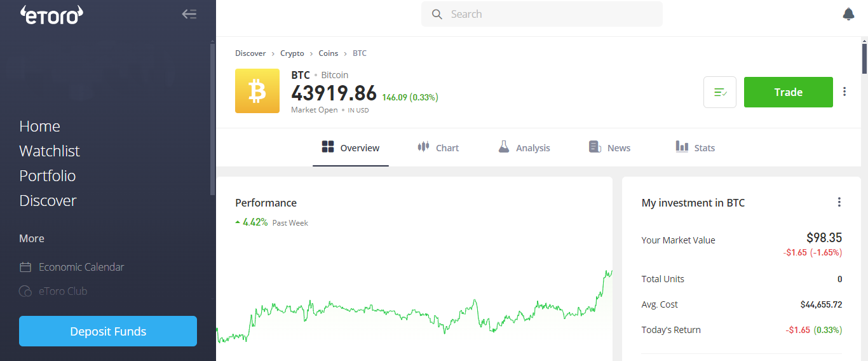The height and width of the screenshot is (361, 868).
Task: Click the $98.35 market value
Action: [824, 238]
